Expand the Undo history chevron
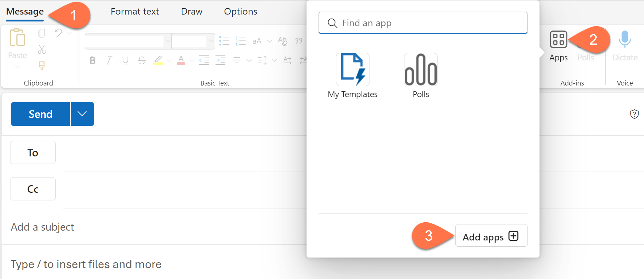 point(69,33)
